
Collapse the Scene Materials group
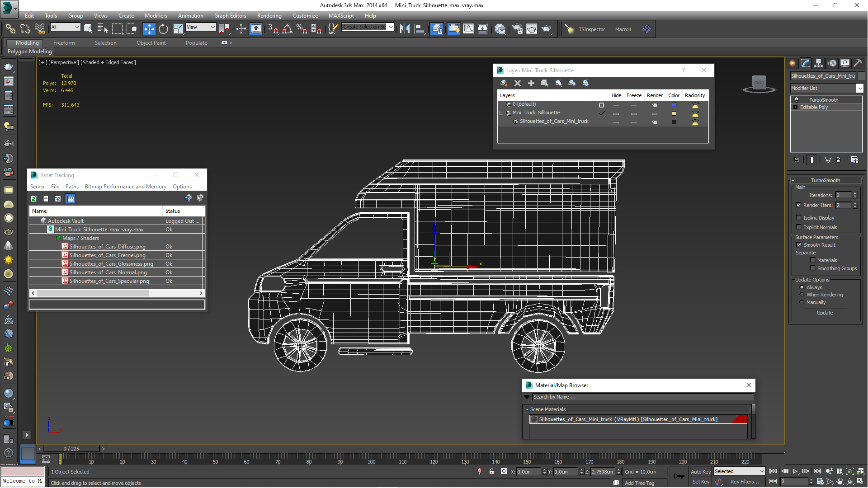527,409
